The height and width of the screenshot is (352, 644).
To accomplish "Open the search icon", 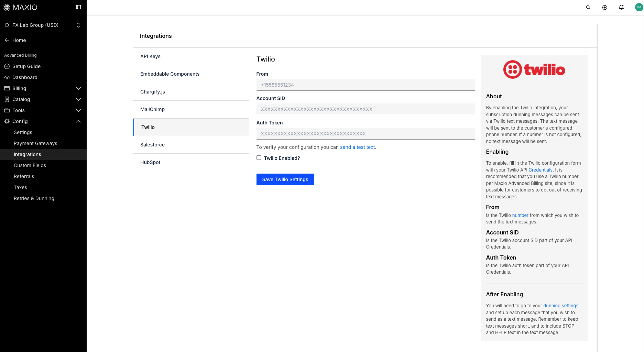I will (588, 8).
